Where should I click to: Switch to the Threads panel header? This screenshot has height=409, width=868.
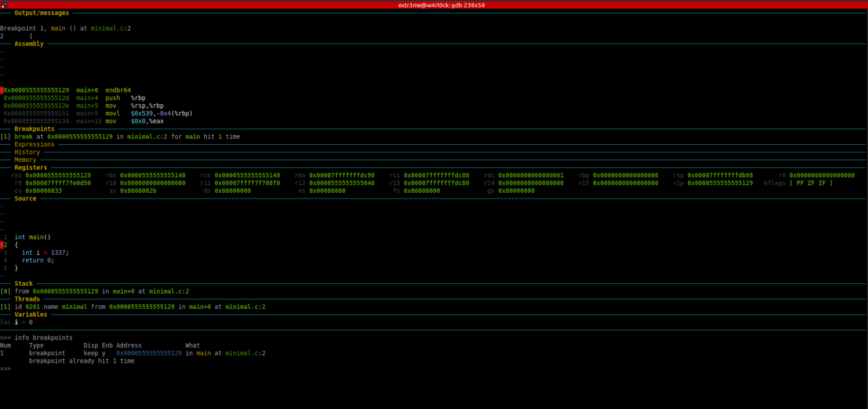(x=26, y=299)
